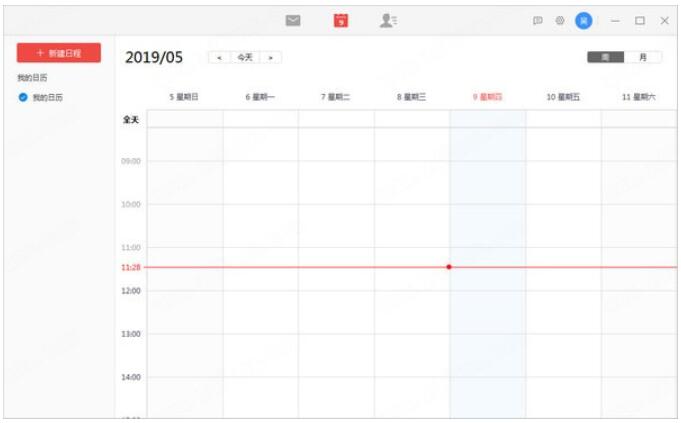681x423 pixels.
Task: Go to next week with right arrow
Action: click(x=270, y=57)
